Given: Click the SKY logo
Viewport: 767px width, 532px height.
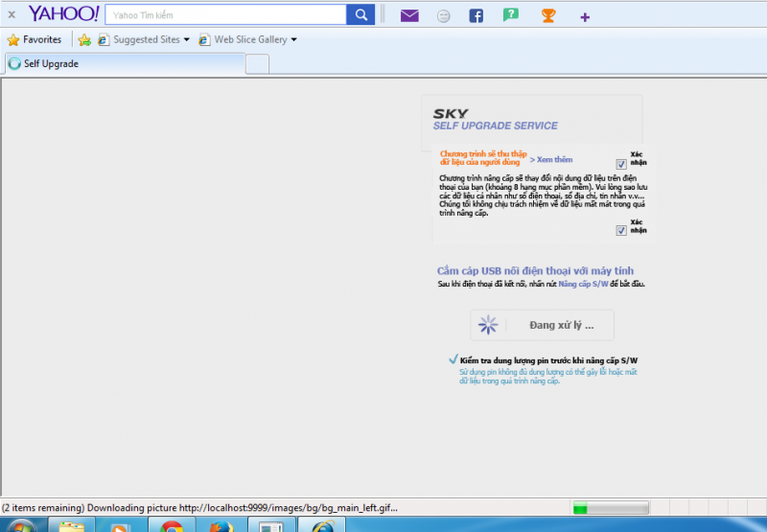Looking at the screenshot, I should [451, 113].
